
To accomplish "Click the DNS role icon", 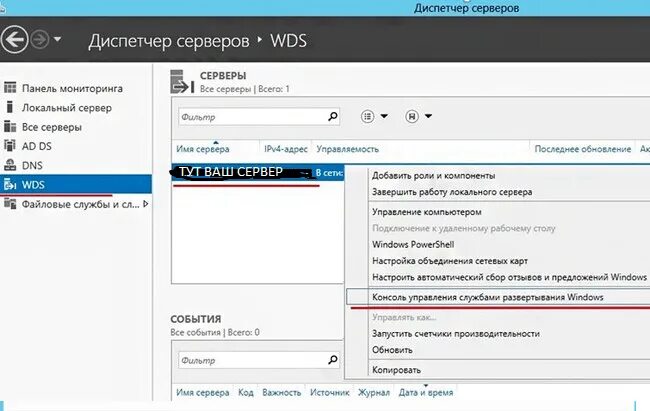I will (10, 165).
